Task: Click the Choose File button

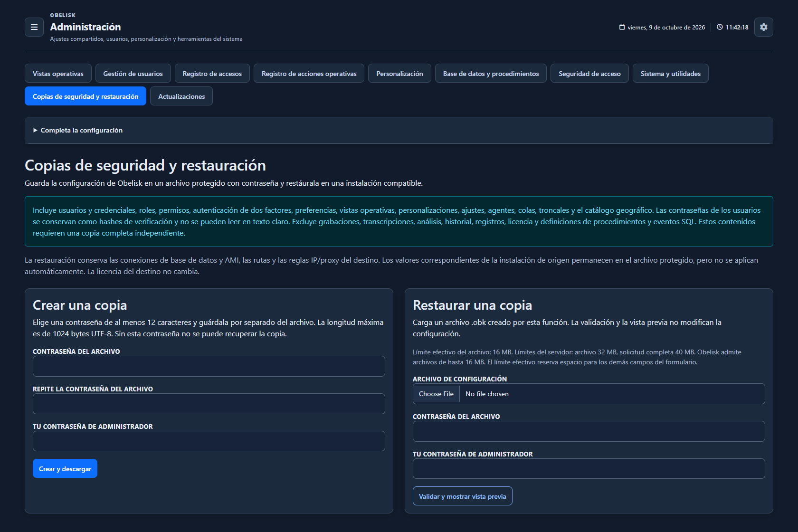Action: point(436,394)
